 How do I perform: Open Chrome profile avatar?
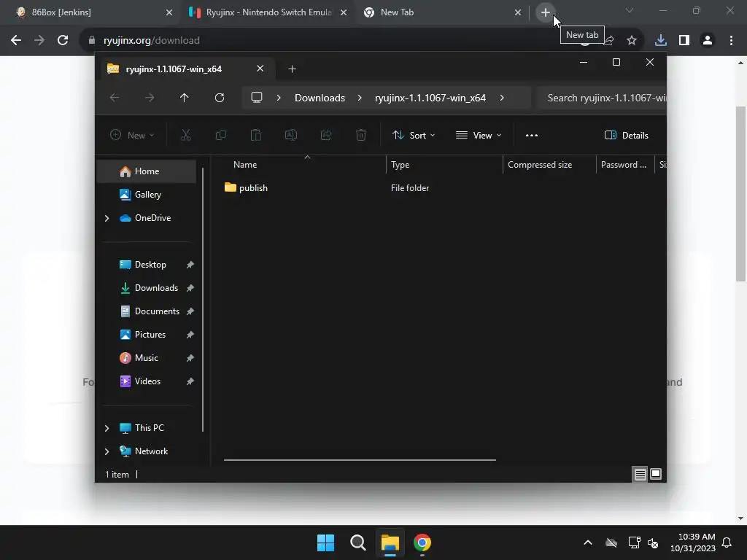click(708, 40)
